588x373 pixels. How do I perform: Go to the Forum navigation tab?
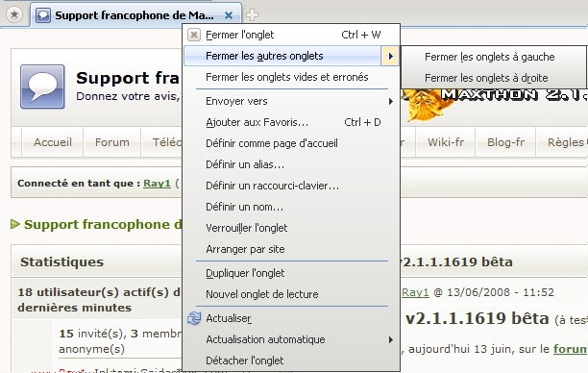tap(112, 142)
